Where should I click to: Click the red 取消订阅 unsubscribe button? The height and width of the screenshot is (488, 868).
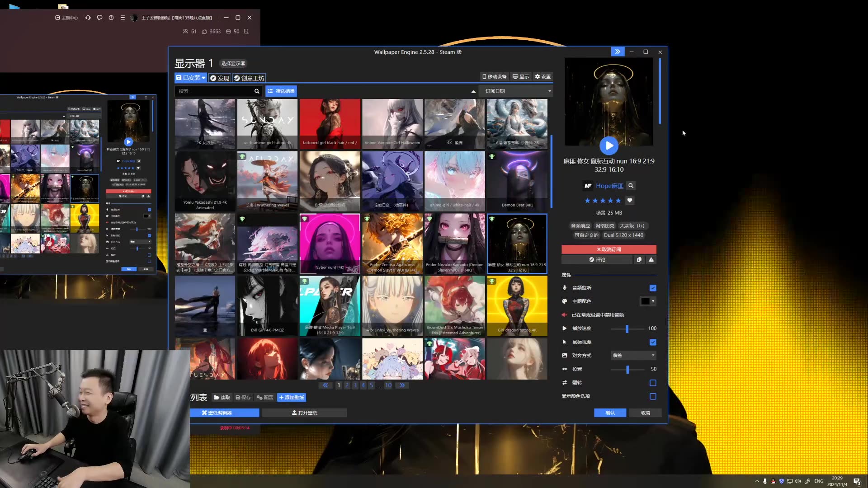click(x=609, y=249)
